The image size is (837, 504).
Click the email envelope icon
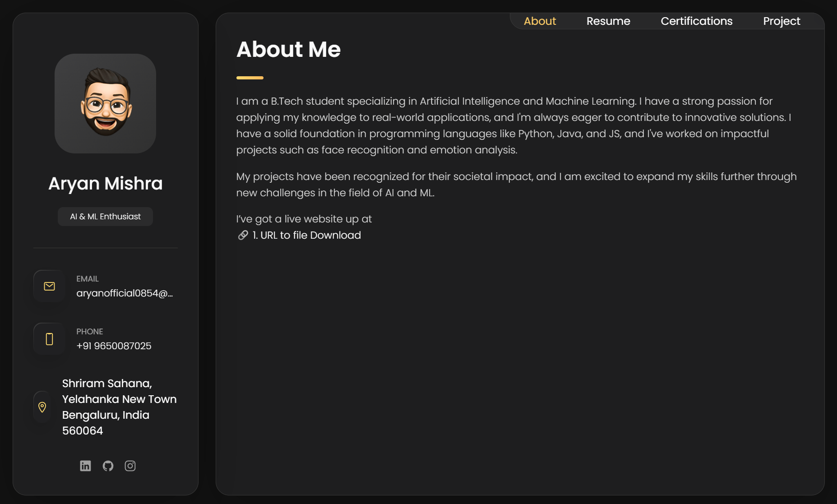pyautogui.click(x=48, y=286)
